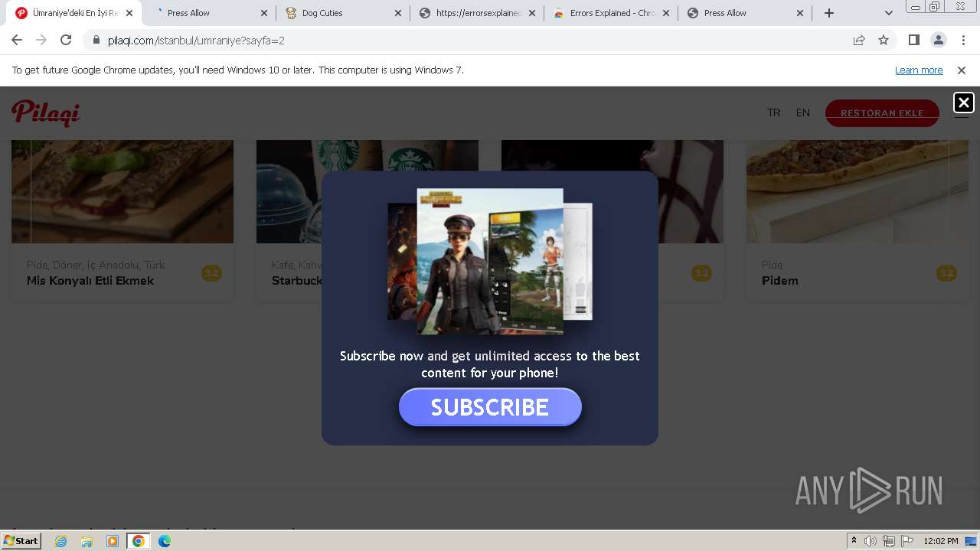Click the Mis Konyalı rating badge
Viewport: 980px width, 551px height.
[211, 273]
